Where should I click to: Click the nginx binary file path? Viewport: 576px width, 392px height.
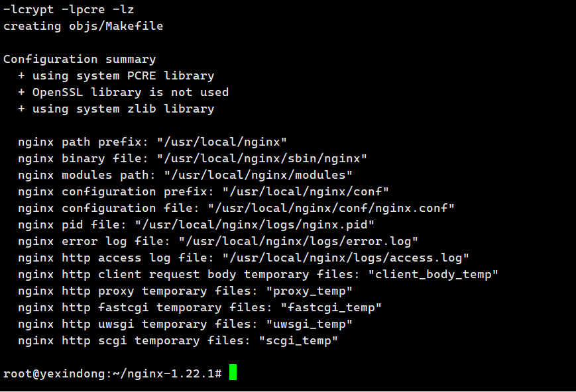(x=262, y=158)
